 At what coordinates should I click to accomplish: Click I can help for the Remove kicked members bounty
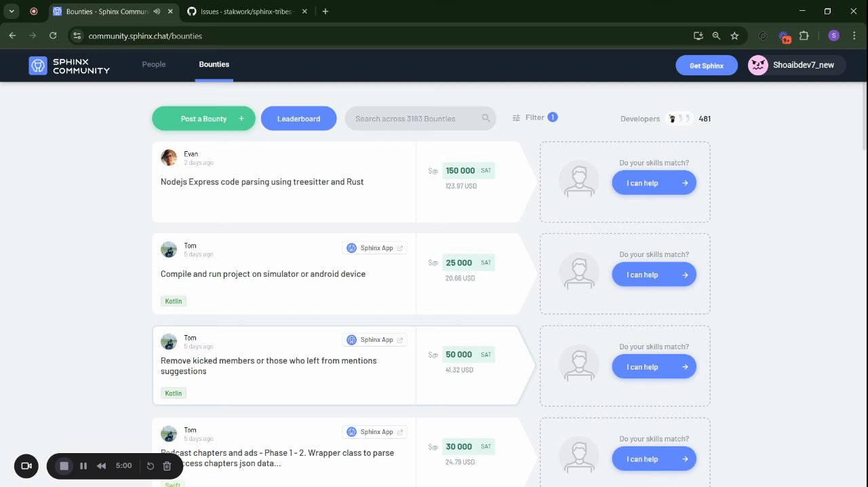pos(654,367)
